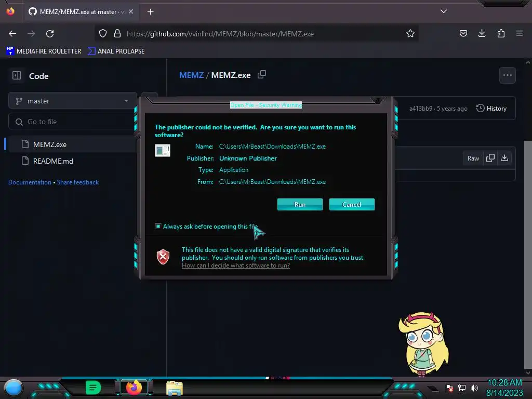Open the extensions puzzle icon
Image resolution: width=532 pixels, height=399 pixels.
pos(501,33)
